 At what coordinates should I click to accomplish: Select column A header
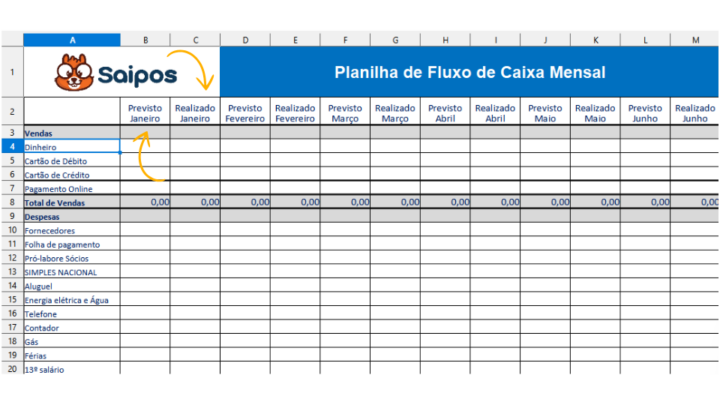point(72,39)
